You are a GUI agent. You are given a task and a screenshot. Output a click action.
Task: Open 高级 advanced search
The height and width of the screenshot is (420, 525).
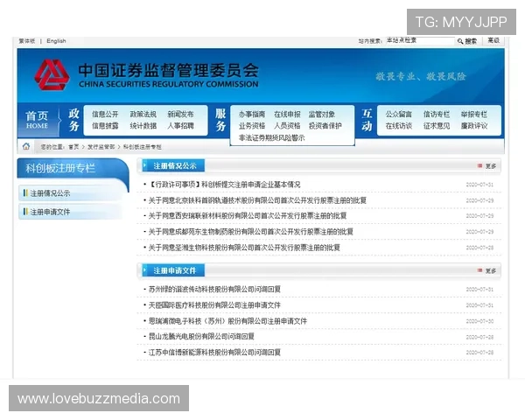tap(493, 40)
